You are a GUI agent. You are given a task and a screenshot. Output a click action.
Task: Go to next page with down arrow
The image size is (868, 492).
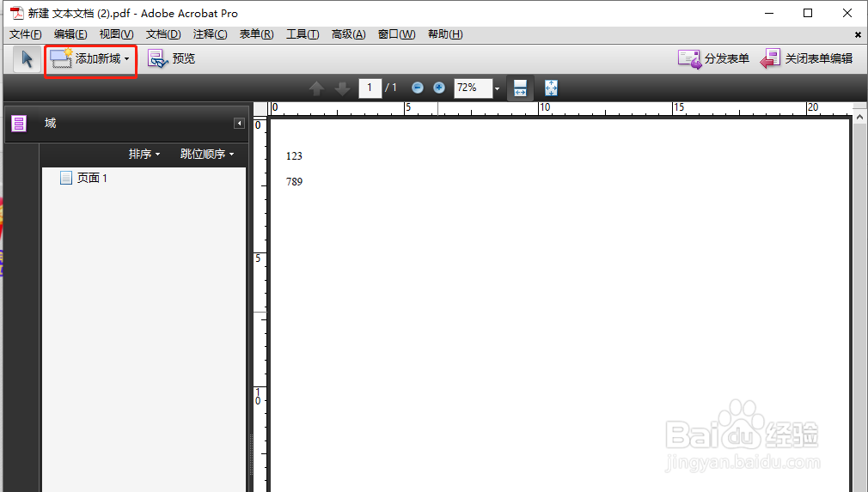coord(342,88)
